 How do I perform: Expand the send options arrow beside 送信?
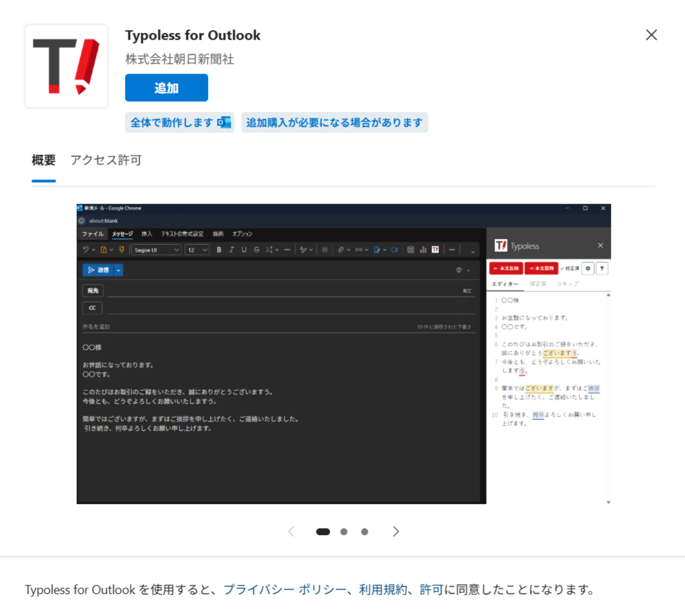point(118,270)
